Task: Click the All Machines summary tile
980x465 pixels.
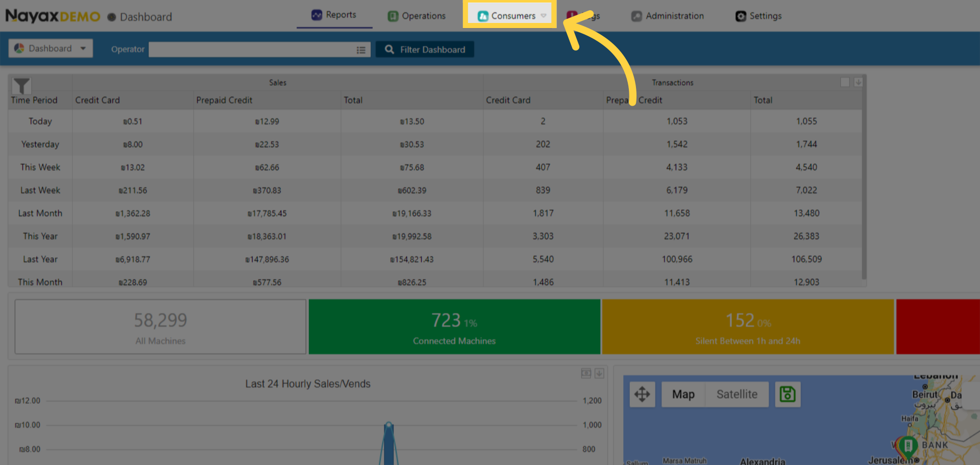Action: [x=160, y=327]
